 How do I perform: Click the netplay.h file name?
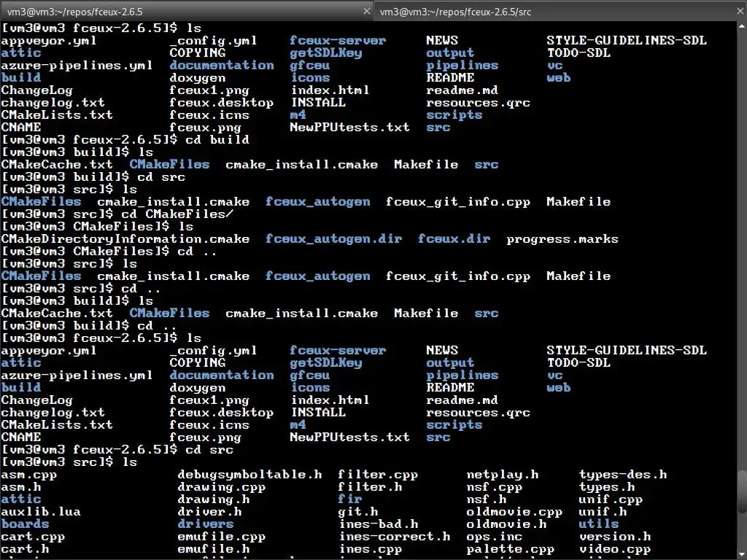503,475
